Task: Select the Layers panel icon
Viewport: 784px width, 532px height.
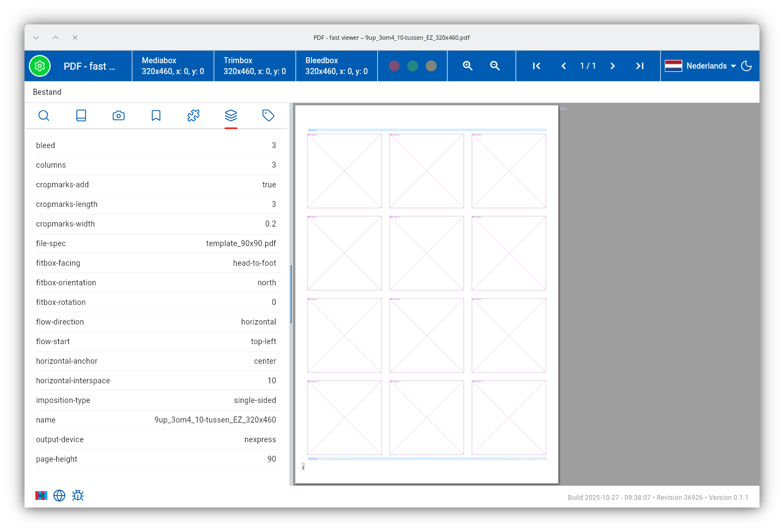Action: (x=231, y=115)
